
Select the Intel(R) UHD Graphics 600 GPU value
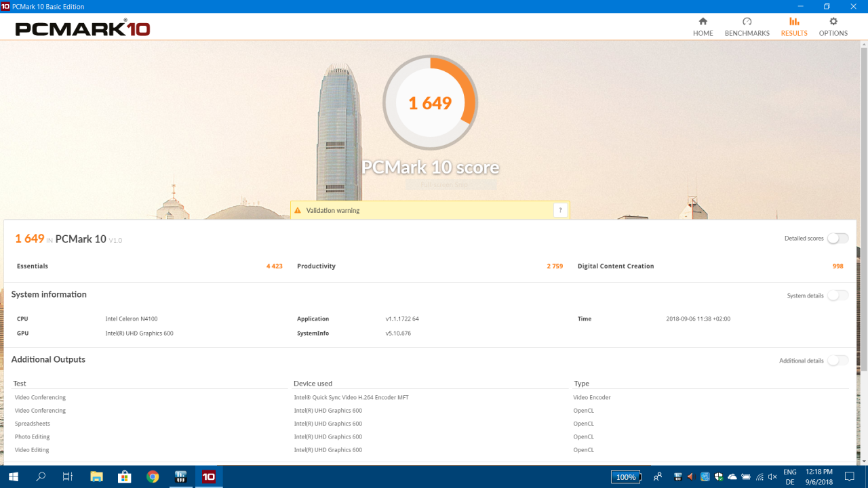[139, 333]
